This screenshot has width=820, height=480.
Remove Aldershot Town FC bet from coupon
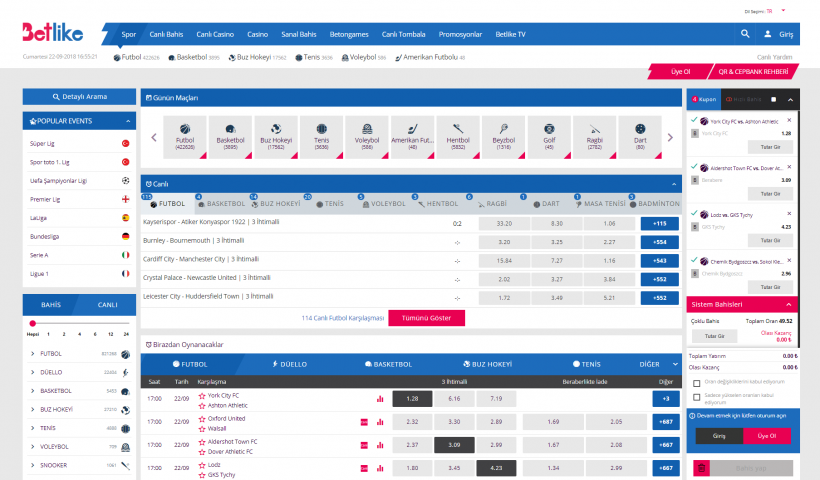pos(789,167)
